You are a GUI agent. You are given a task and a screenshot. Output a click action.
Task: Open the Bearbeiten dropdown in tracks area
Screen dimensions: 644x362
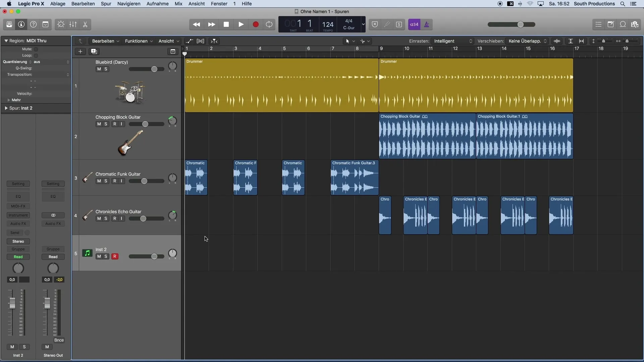click(106, 41)
